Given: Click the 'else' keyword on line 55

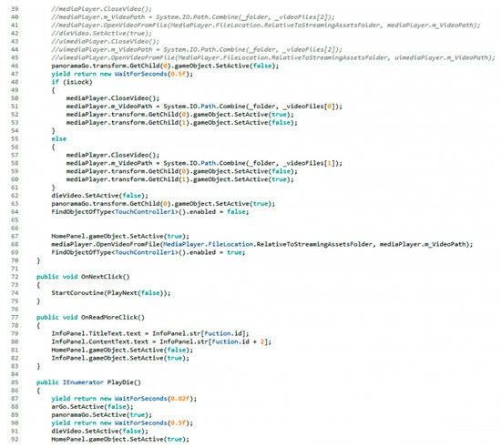Looking at the screenshot, I should pyautogui.click(x=59, y=139).
